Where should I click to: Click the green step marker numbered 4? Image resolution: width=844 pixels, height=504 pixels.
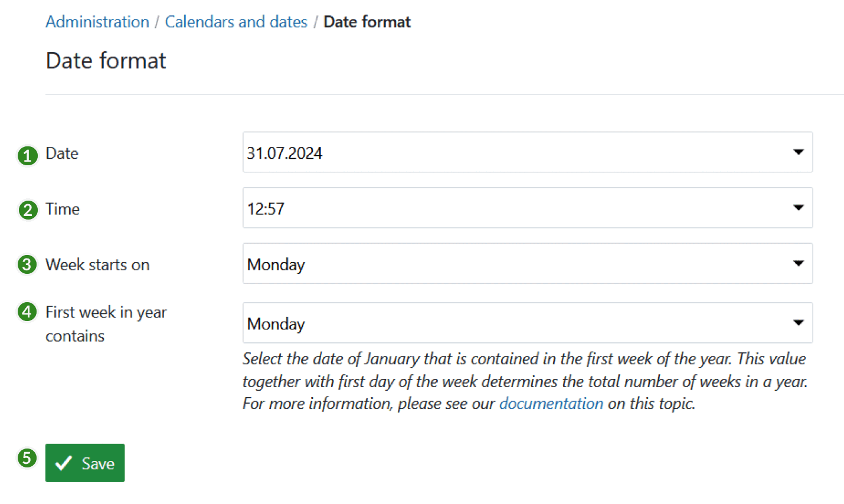tap(27, 312)
